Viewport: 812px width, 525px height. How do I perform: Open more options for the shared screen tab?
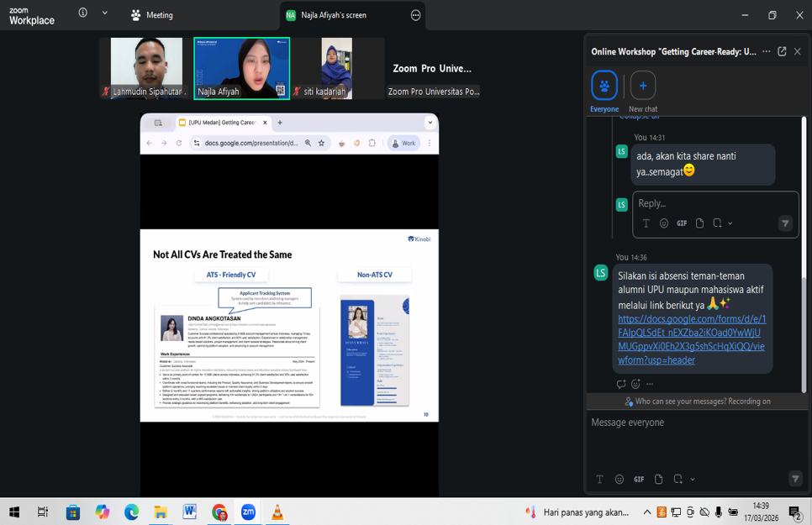tap(415, 15)
